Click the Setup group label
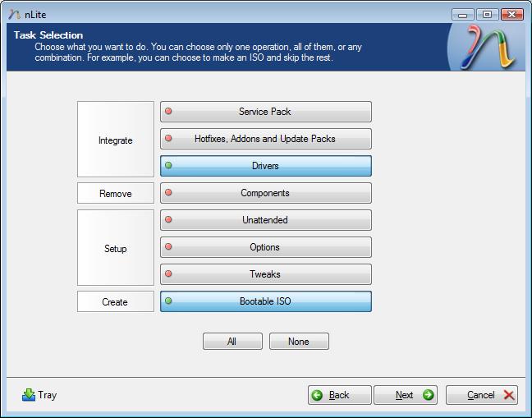This screenshot has height=418, width=532. (x=116, y=248)
